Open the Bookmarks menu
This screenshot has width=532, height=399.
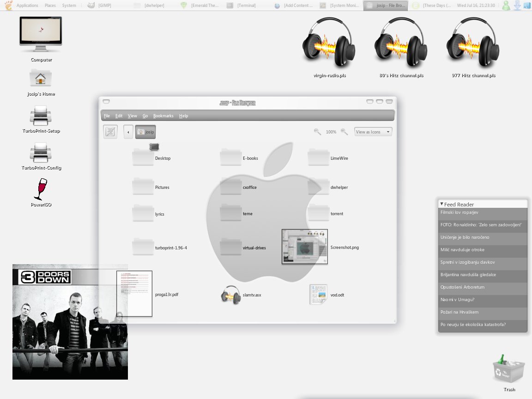pyautogui.click(x=163, y=116)
